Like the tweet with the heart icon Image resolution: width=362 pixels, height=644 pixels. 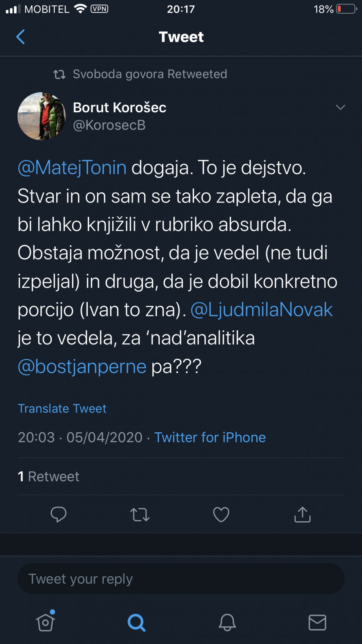pyautogui.click(x=221, y=514)
